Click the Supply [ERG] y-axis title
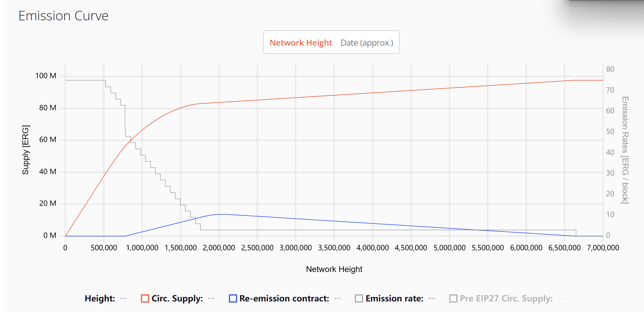 (x=26, y=150)
